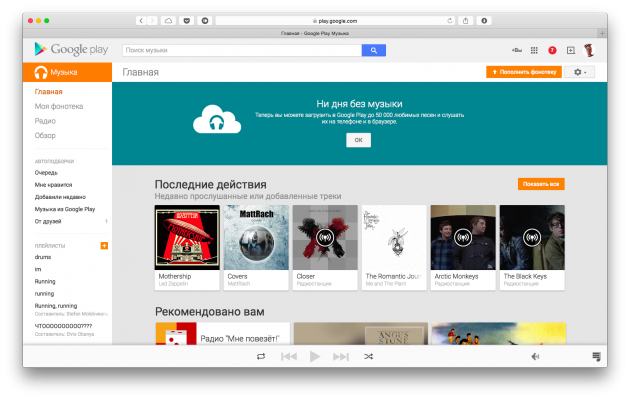Select Главная in the sidebar
The width and height of the screenshot is (630, 400).
pyautogui.click(x=49, y=92)
